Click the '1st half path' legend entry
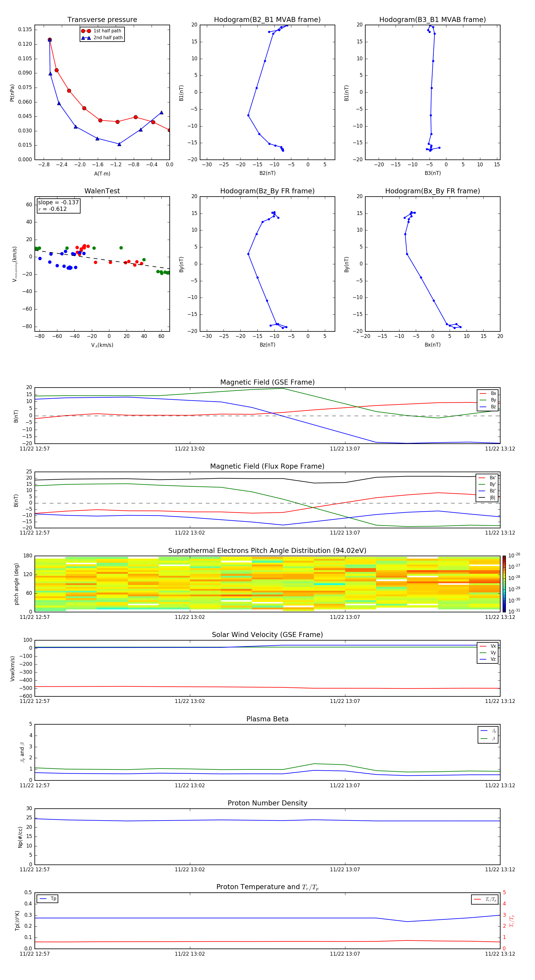The height and width of the screenshot is (980, 535). 101,31
